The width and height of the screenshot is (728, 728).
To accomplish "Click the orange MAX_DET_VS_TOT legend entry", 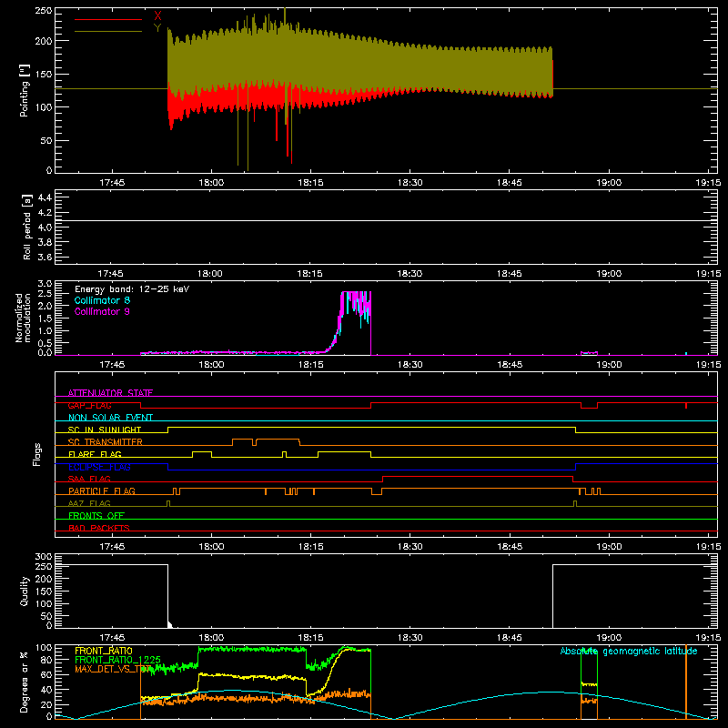I will (x=112, y=669).
